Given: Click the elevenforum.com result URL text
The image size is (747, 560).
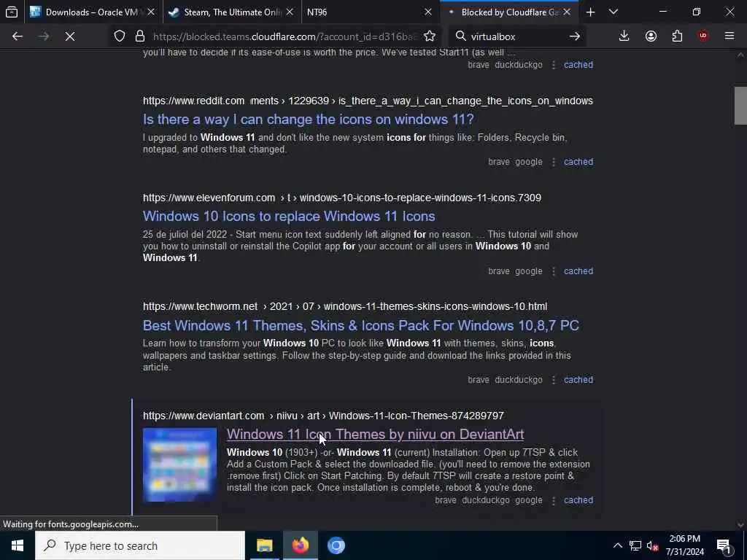Looking at the screenshot, I should coord(342,198).
